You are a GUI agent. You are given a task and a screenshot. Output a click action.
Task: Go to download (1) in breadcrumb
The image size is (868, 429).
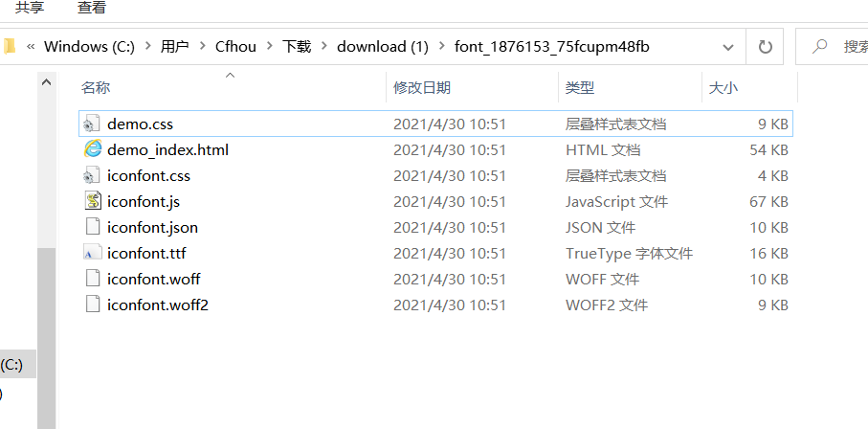tap(383, 47)
